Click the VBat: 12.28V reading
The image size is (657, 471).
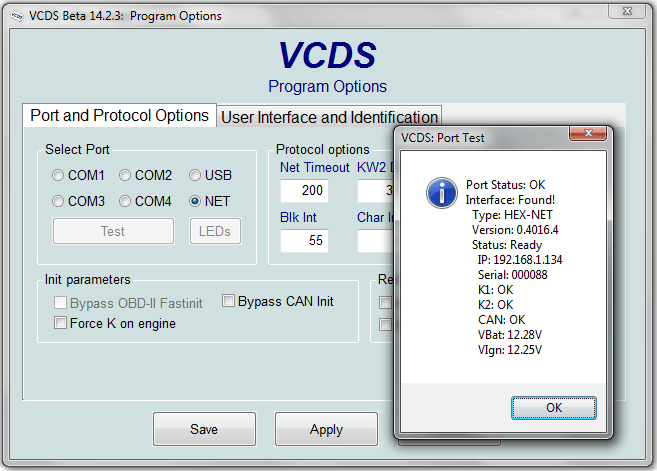click(510, 335)
